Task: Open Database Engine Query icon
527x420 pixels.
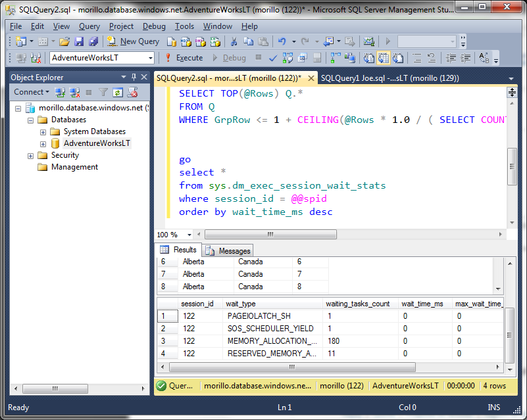Action: (x=172, y=41)
